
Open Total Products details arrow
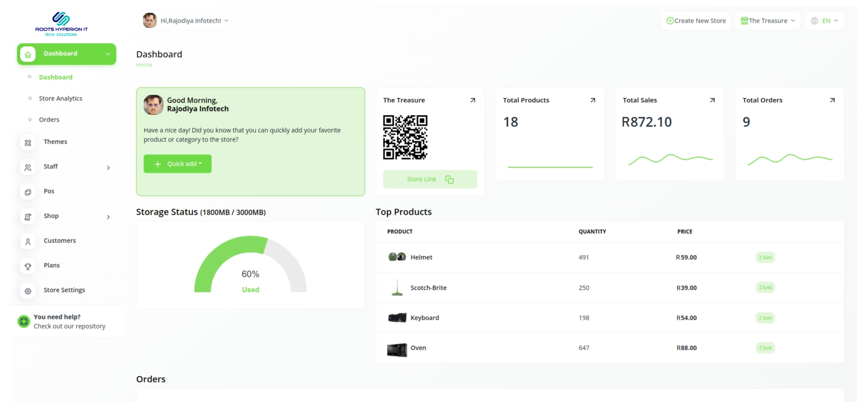tap(592, 100)
